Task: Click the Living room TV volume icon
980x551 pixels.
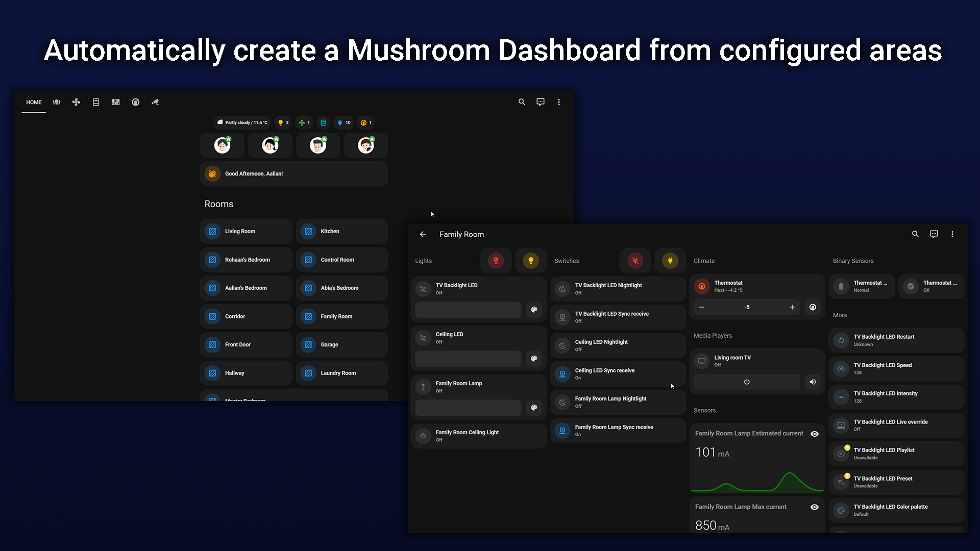Action: [813, 382]
